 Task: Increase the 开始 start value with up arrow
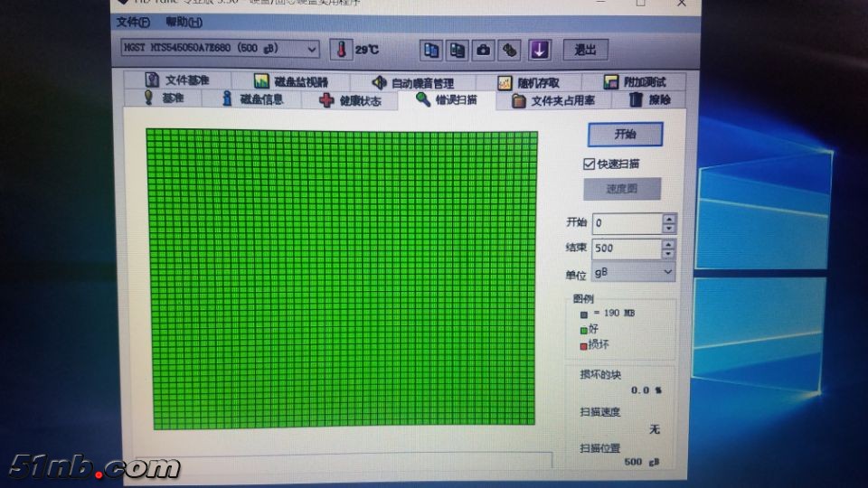point(669,218)
